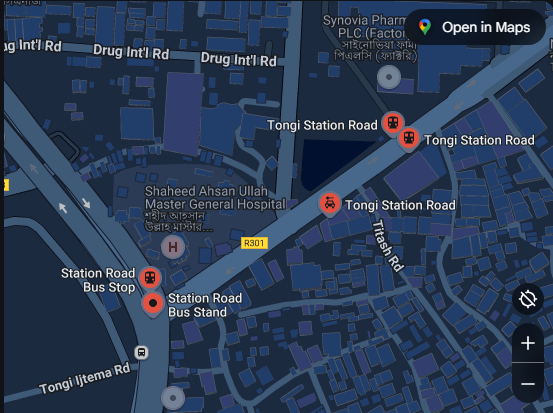Image resolution: width=553 pixels, height=413 pixels.
Task: Select the taxi stand marker on Tongi Station Road
Action: [x=330, y=204]
